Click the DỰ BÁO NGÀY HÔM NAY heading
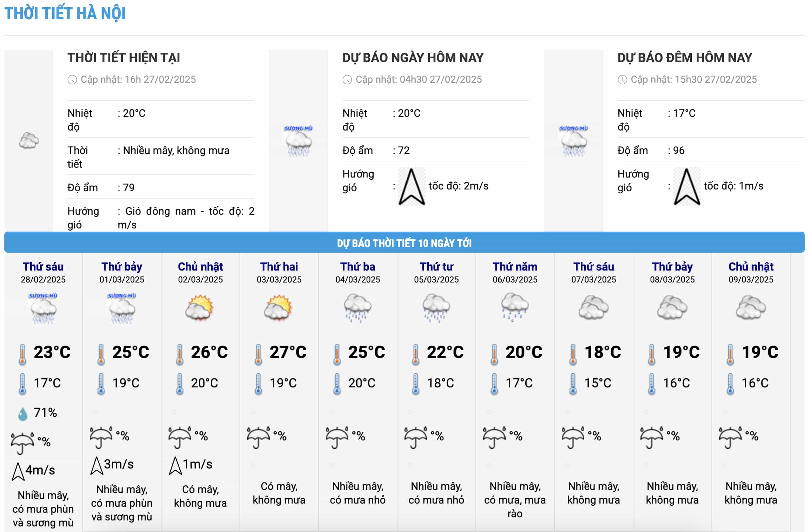The height and width of the screenshot is (532, 809). (x=413, y=58)
